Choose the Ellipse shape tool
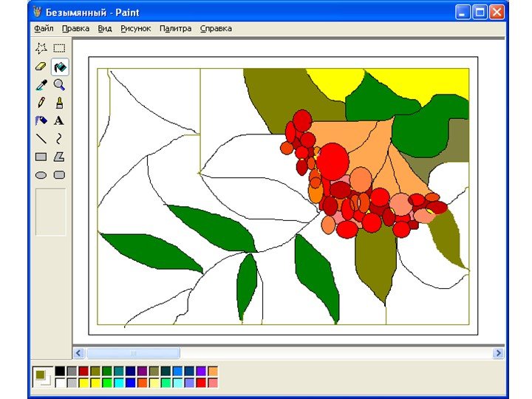The height and width of the screenshot is (399, 532). pos(41,175)
